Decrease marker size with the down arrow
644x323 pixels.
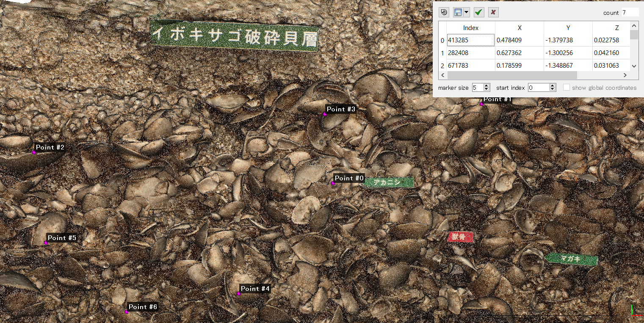(486, 90)
